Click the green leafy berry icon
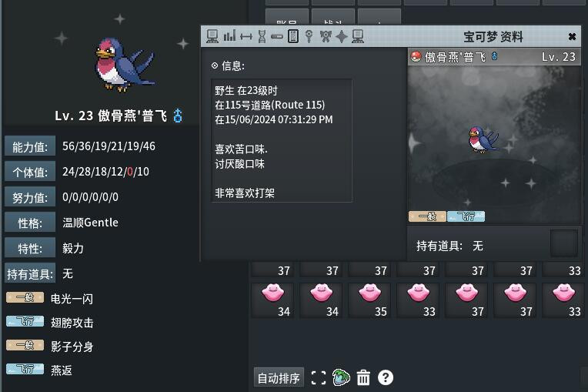 [341, 377]
